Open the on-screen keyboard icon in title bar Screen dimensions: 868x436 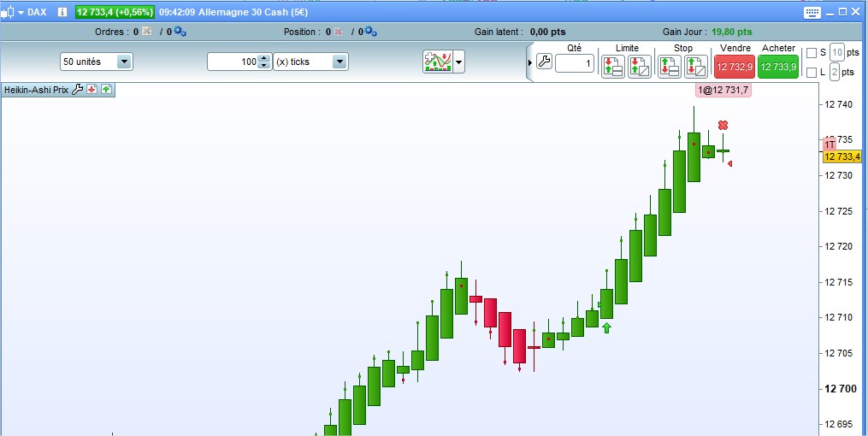tap(812, 12)
